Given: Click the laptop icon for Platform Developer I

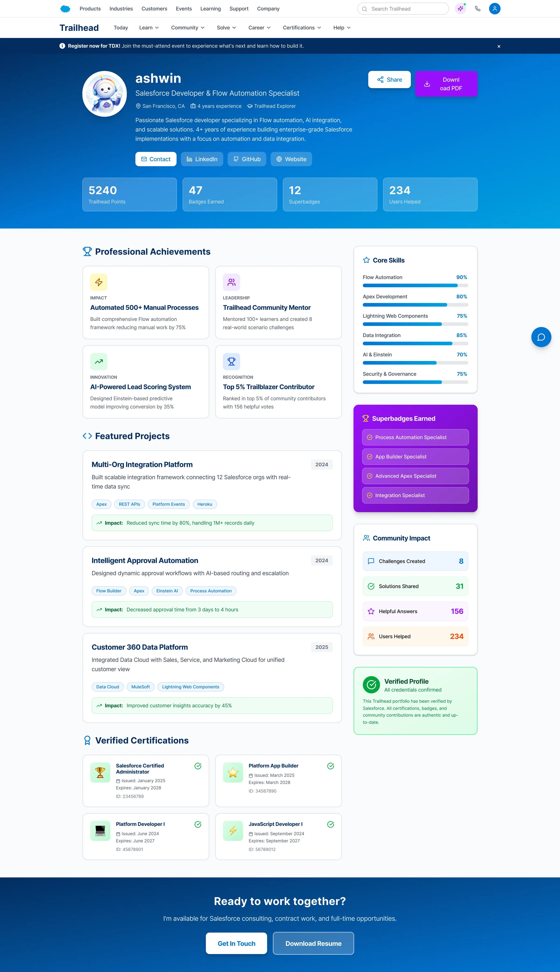Looking at the screenshot, I should [100, 831].
